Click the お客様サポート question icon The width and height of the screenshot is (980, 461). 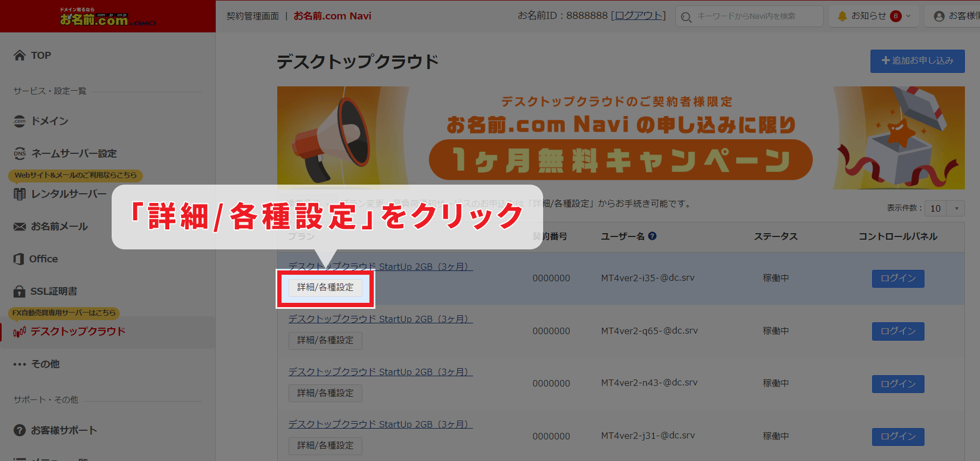[19, 430]
